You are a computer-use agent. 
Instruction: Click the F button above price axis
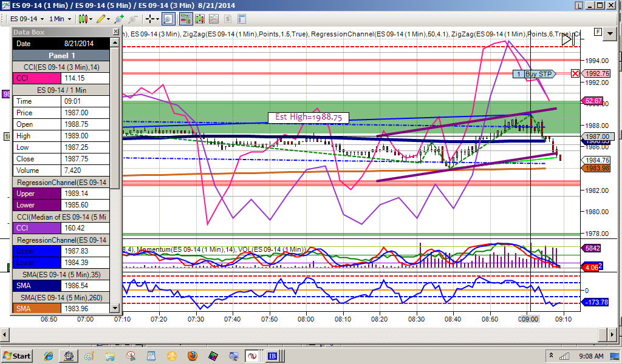point(598,32)
